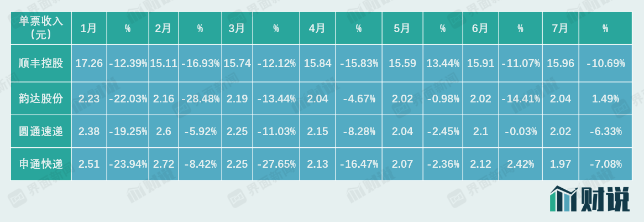Image resolution: width=644 pixels, height=222 pixels.
Task: Click the -28.48% cell for 韵达股份
Action: (200, 99)
